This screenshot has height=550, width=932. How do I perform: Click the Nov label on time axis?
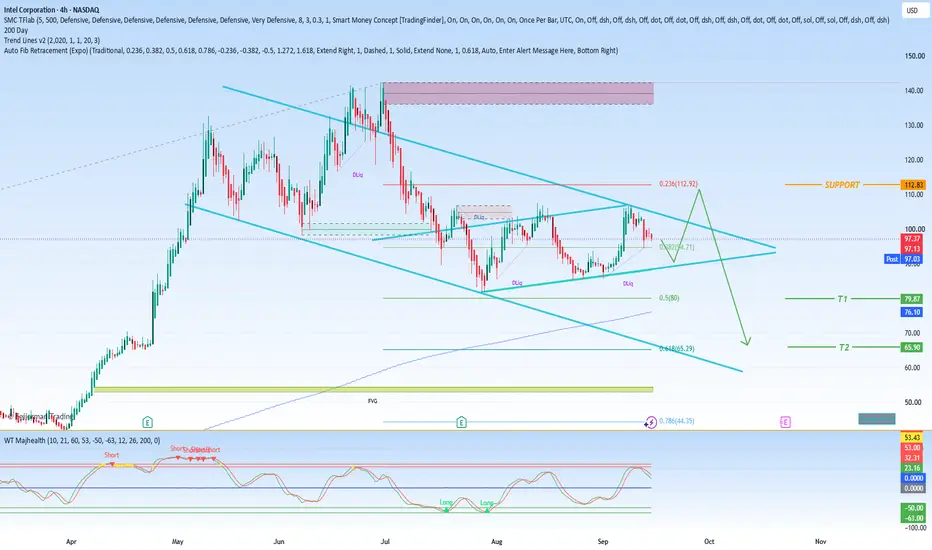820,541
